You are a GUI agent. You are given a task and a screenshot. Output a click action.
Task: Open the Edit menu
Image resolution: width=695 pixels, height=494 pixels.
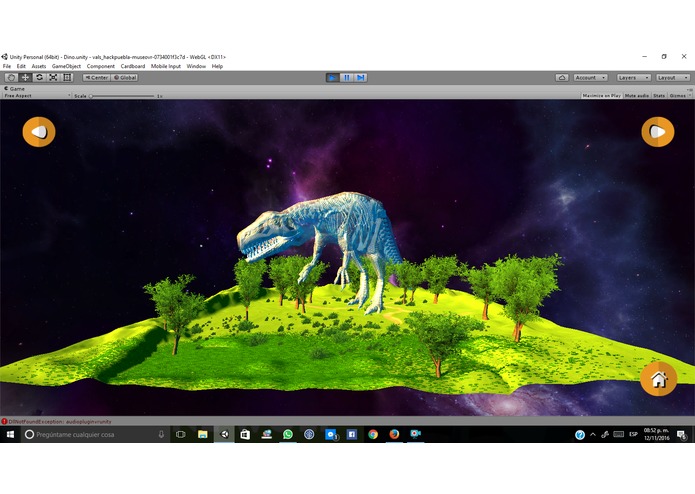coord(21,66)
